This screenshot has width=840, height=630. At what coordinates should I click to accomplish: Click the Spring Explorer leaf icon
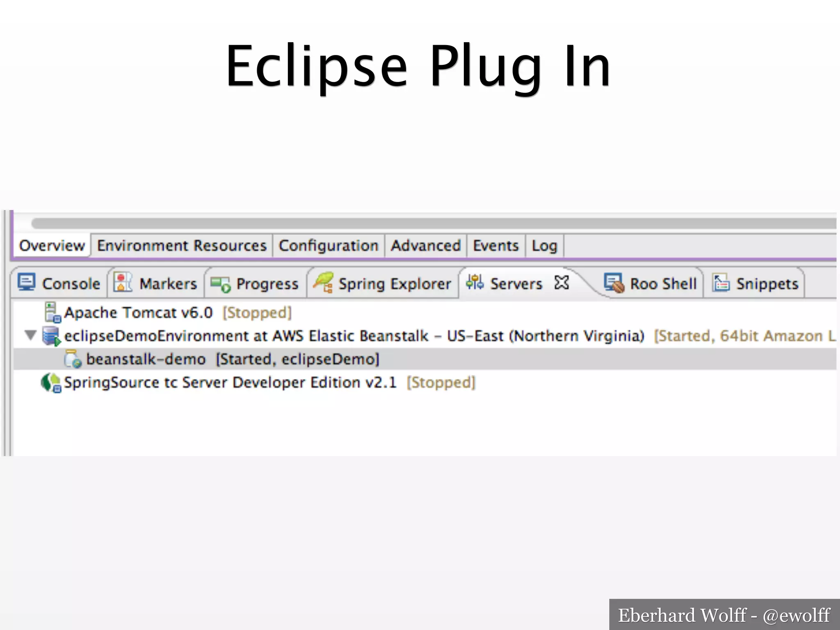pos(324,282)
